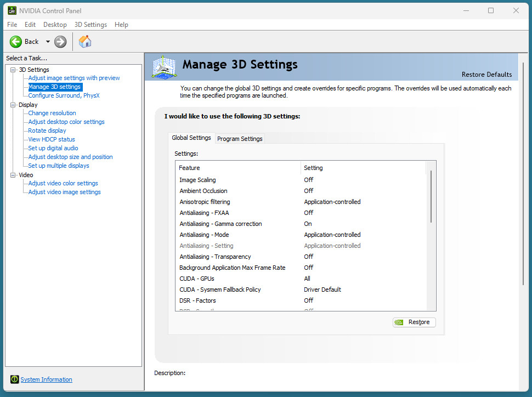The width and height of the screenshot is (532, 397).
Task: Click the main page vertical scrollbar
Action: (x=524, y=174)
